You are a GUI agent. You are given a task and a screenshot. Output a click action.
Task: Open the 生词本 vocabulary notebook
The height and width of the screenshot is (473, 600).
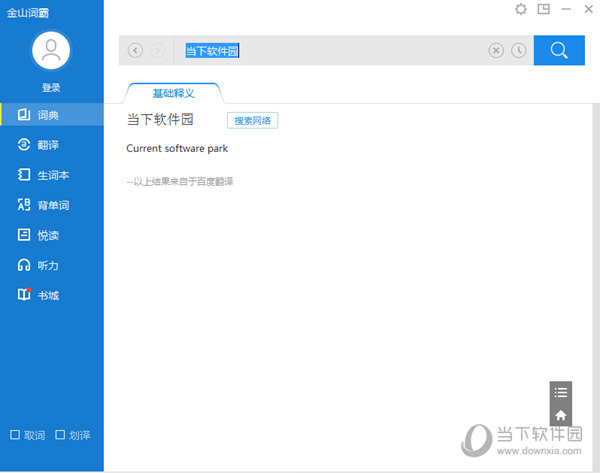52,175
